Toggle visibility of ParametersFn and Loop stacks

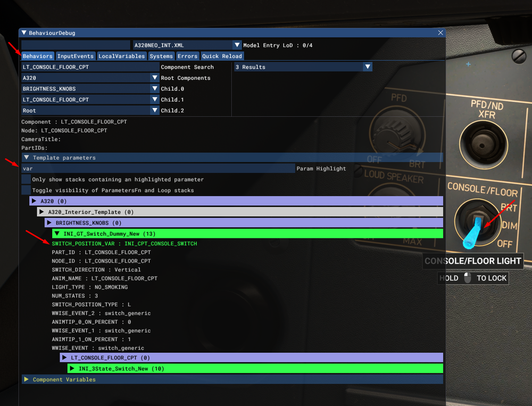coord(26,190)
